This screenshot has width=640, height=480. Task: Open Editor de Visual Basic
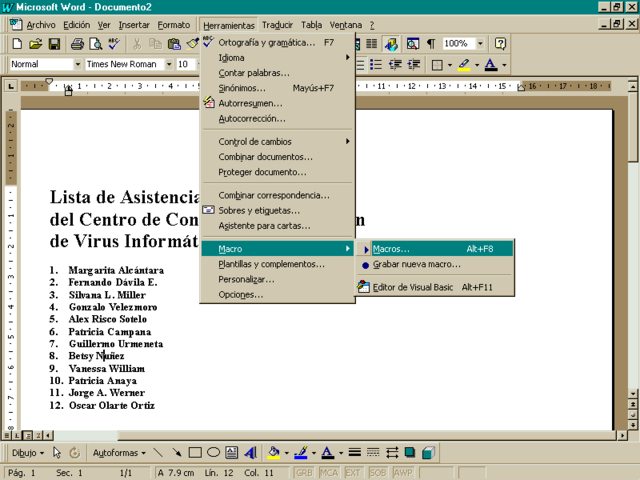(435, 287)
